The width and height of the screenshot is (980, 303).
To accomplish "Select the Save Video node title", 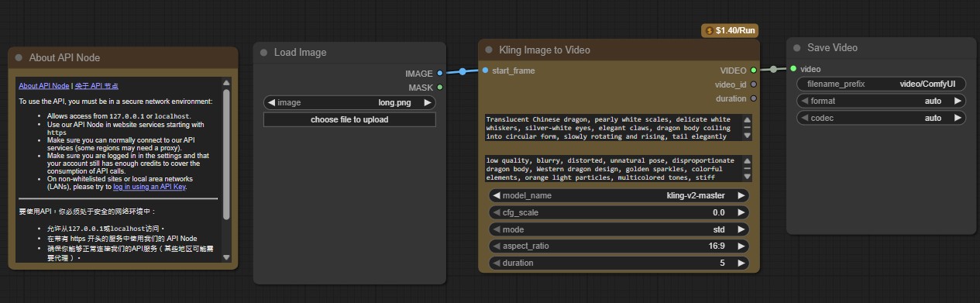I will pos(832,47).
